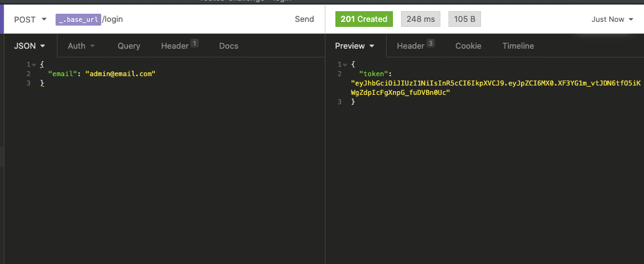Click the token string starting with eyJhbGci

pos(496,88)
